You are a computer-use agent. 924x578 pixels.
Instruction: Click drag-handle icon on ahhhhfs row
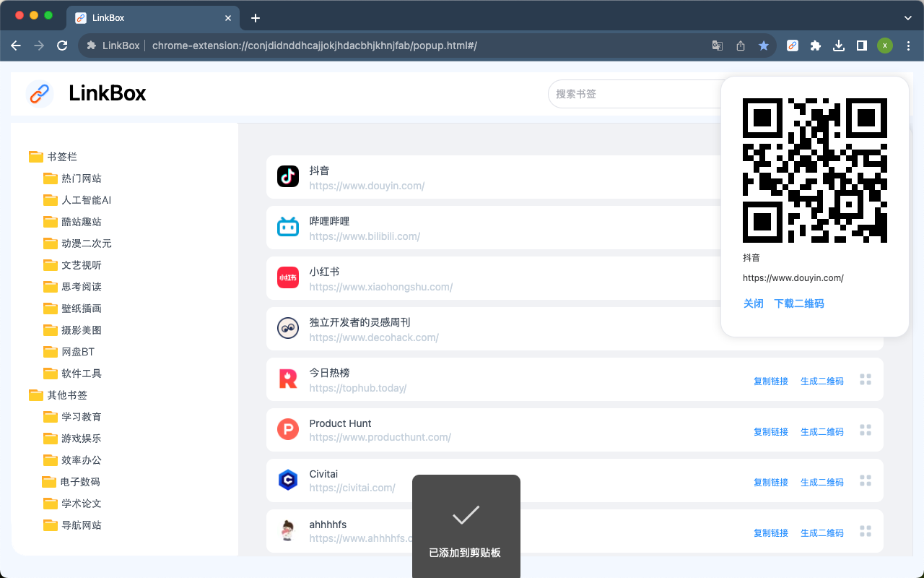coord(866,531)
